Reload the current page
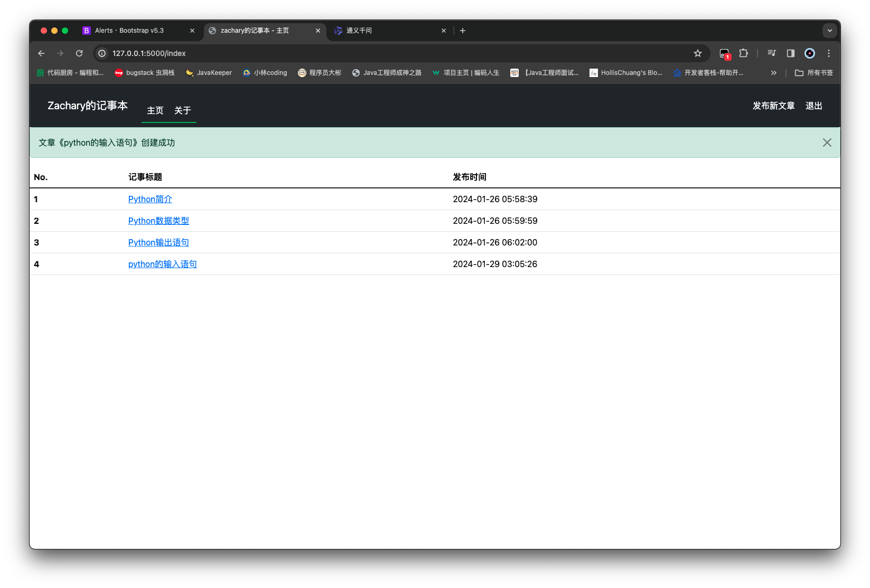Screen dimensions: 870x588 tap(79, 53)
